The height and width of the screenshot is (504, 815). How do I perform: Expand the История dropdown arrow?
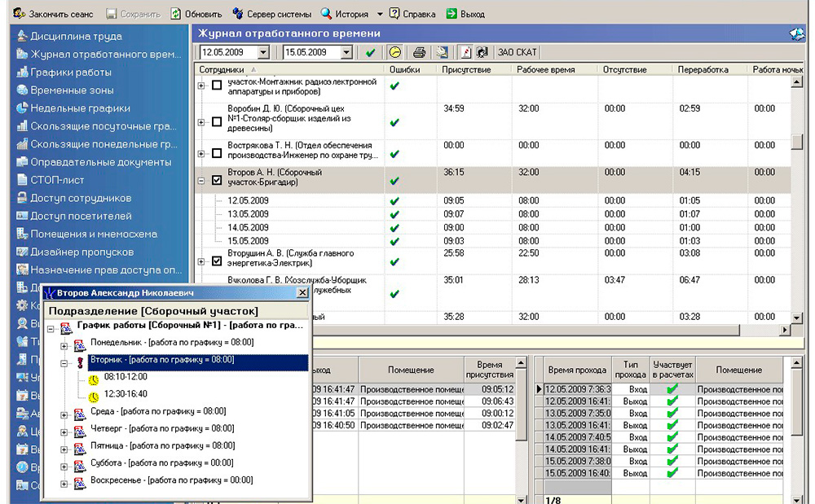(x=380, y=14)
